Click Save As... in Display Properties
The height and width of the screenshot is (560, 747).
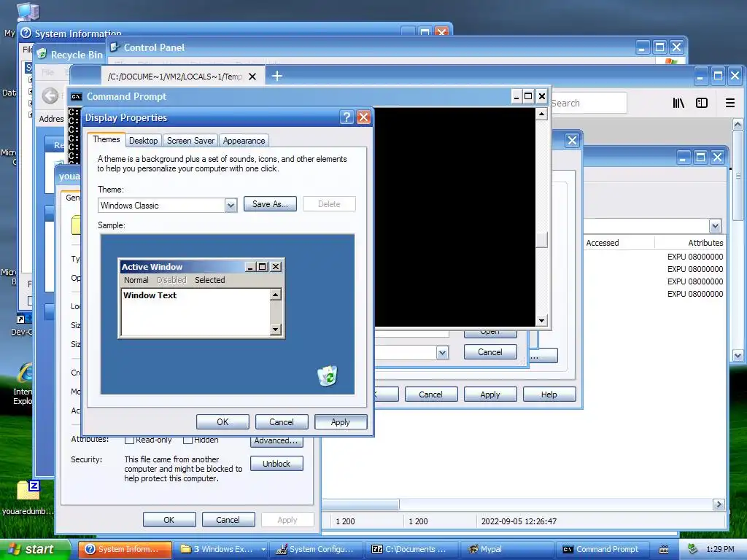(x=270, y=204)
